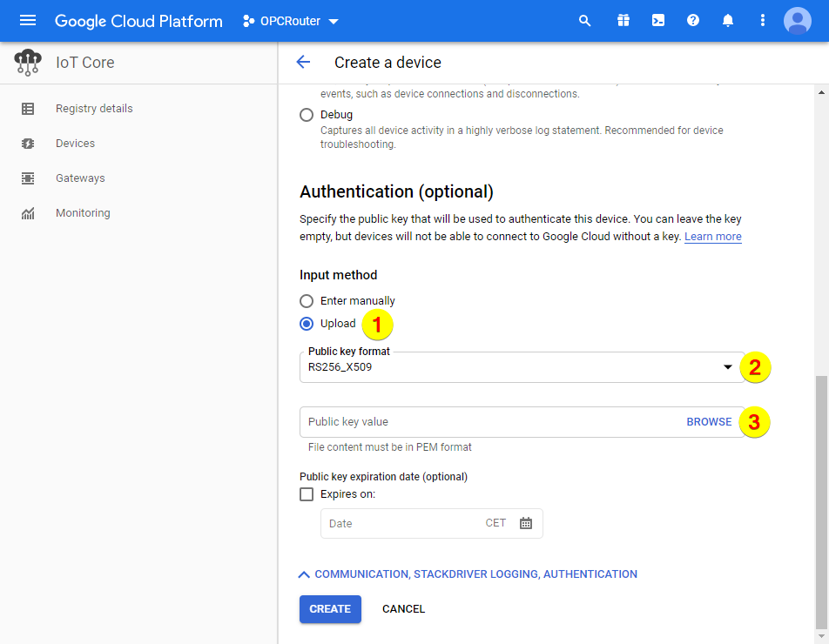The height and width of the screenshot is (644, 829).
Task: Go back using the arrow icon
Action: click(x=303, y=62)
